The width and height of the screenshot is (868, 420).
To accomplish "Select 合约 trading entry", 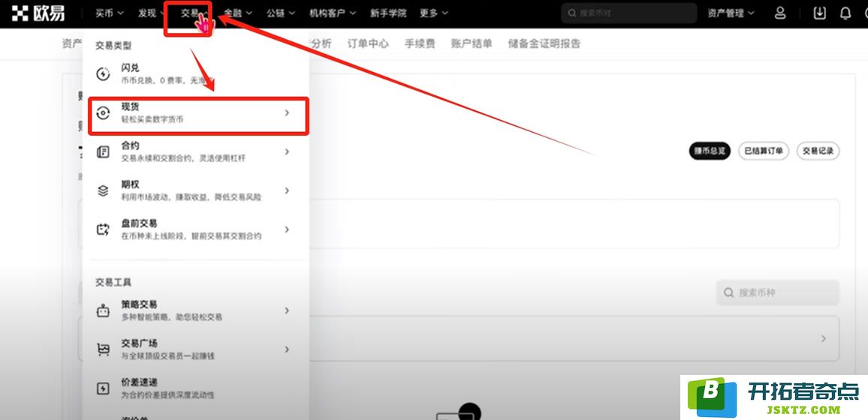I will (196, 151).
